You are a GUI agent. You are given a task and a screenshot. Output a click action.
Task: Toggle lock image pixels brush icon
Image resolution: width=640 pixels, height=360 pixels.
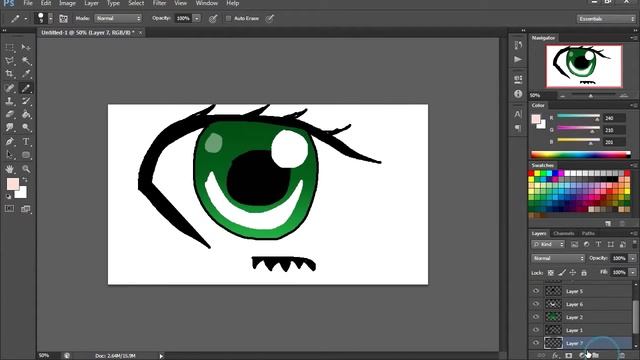[562, 273]
